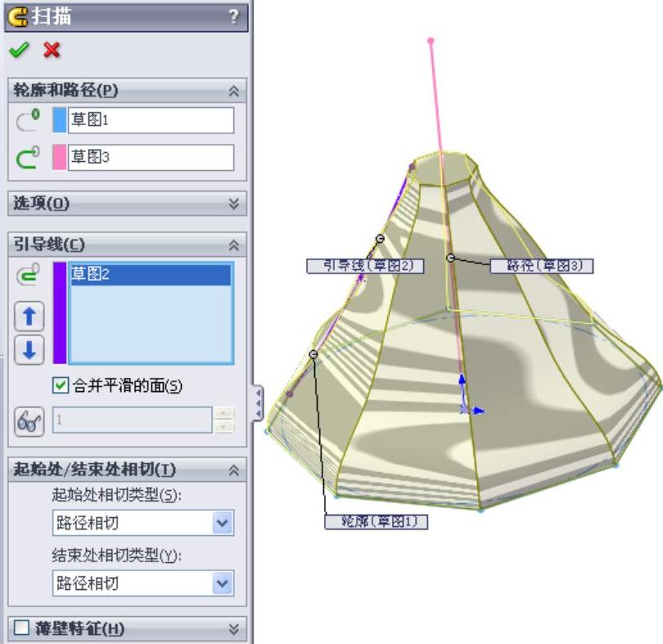Viewport: 663px width, 644px height.
Task: Click the section number field showing 1
Action: tap(132, 420)
